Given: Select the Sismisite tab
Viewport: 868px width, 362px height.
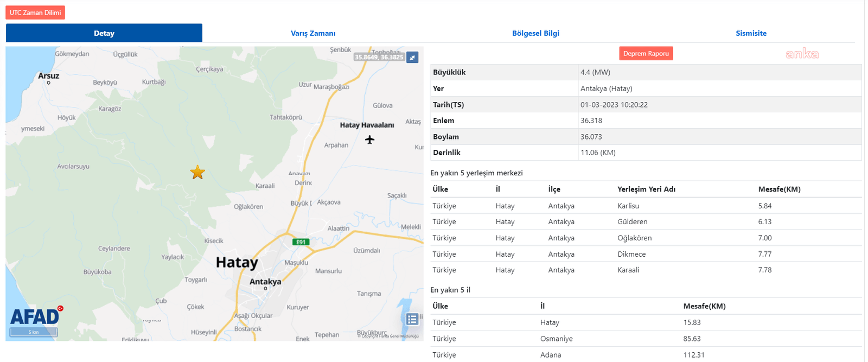Looking at the screenshot, I should (751, 33).
